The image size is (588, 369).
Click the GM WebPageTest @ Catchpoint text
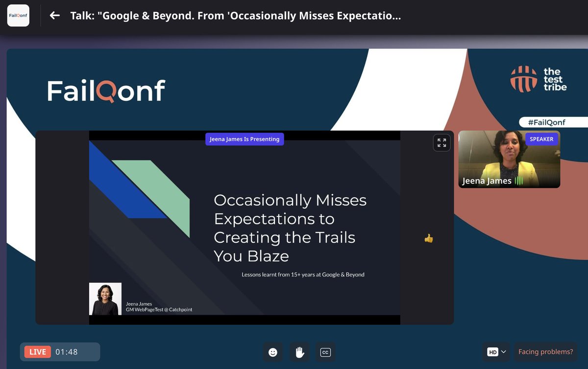[x=159, y=310]
